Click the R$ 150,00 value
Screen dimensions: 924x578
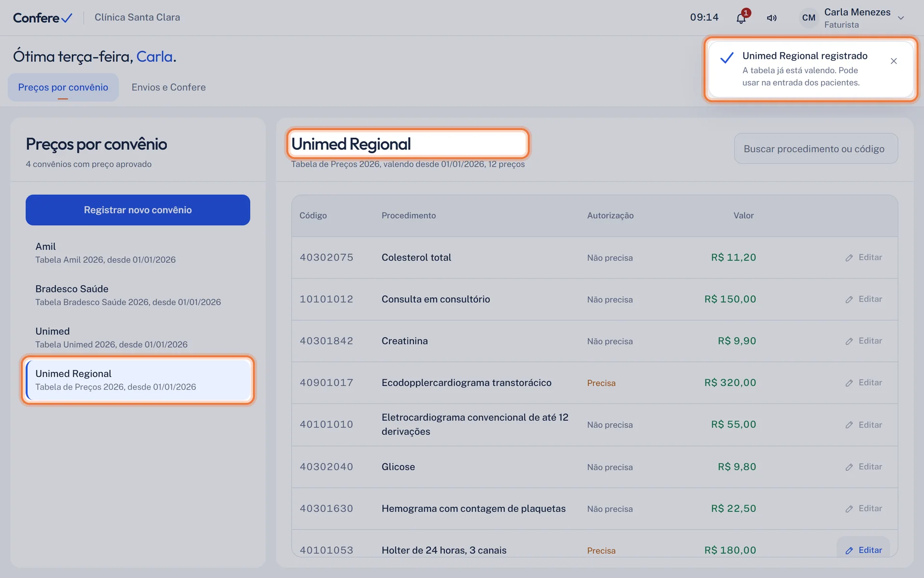tap(730, 299)
